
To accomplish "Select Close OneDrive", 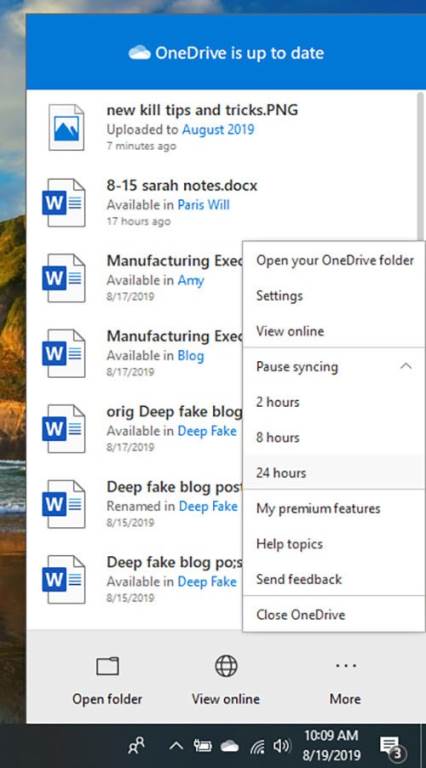I will [334, 615].
